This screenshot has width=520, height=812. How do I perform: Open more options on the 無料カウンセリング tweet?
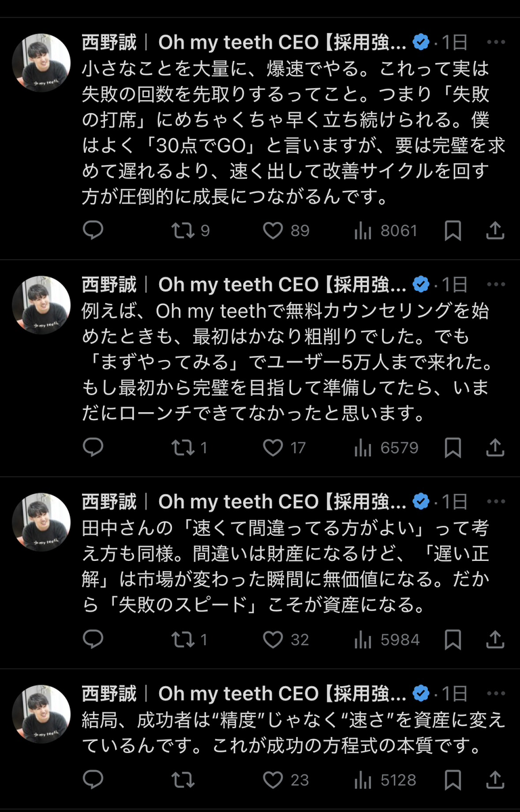click(x=495, y=285)
